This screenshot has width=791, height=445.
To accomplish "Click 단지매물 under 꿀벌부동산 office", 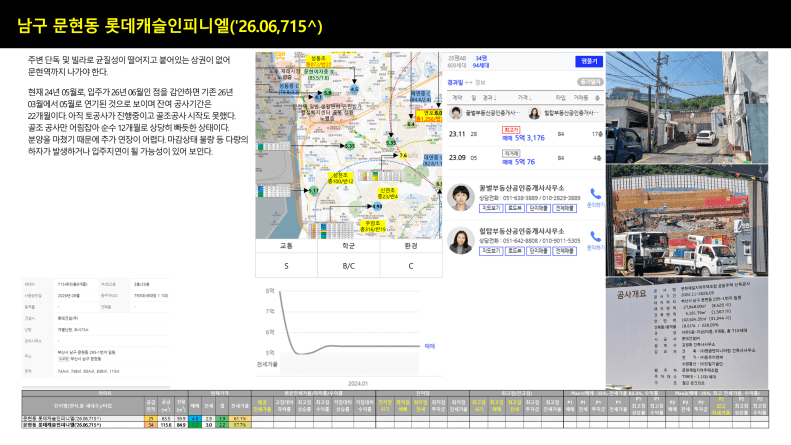I will click(x=538, y=208).
